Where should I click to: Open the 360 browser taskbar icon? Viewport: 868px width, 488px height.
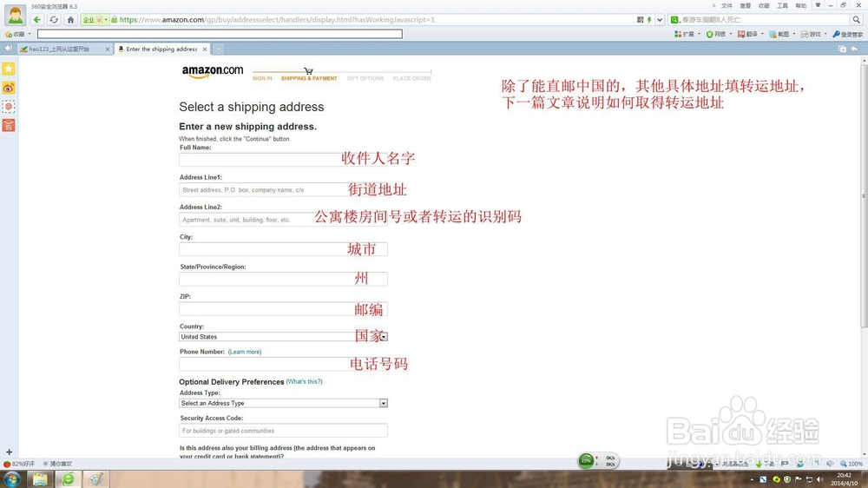coord(68,479)
